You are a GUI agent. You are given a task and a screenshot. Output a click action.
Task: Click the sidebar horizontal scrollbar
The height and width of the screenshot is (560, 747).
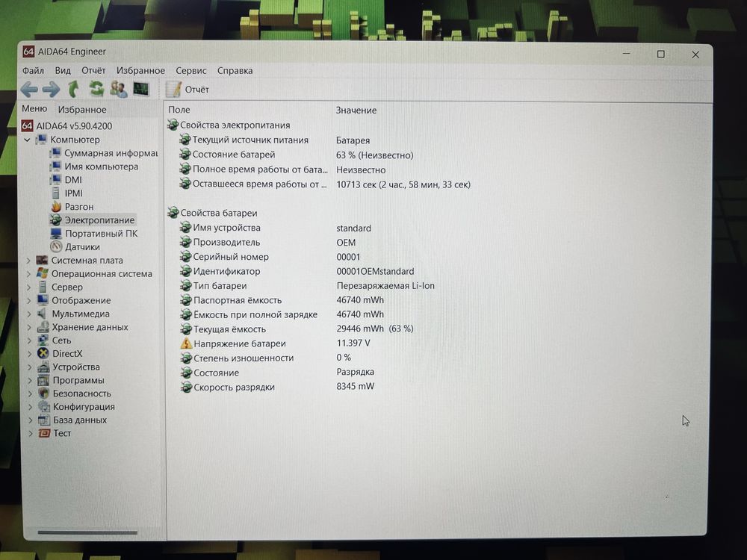[87, 532]
